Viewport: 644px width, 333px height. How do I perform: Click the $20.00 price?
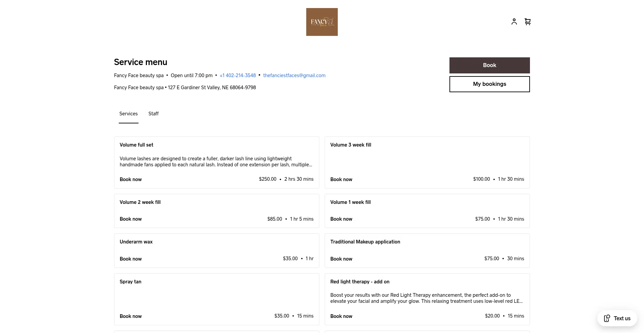pyautogui.click(x=492, y=316)
